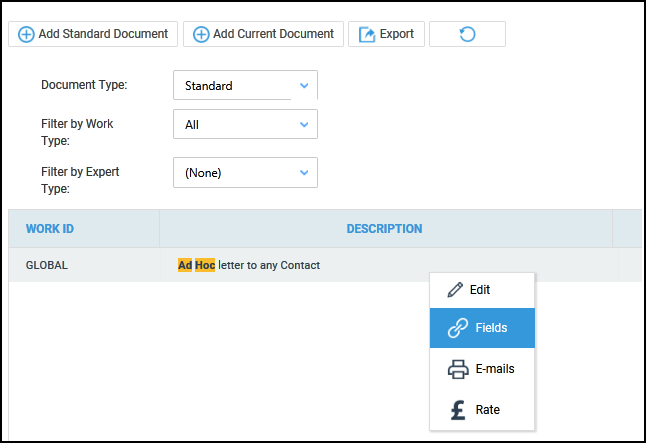Click the plus icon on Add Standard Document

tap(26, 34)
